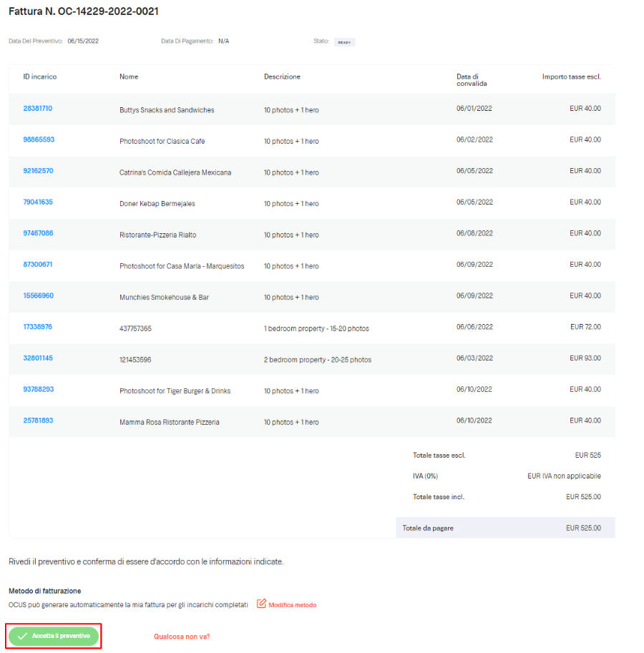Click the quote date 06/15/2022
Image resolution: width=644 pixels, height=653 pixels.
tap(83, 41)
